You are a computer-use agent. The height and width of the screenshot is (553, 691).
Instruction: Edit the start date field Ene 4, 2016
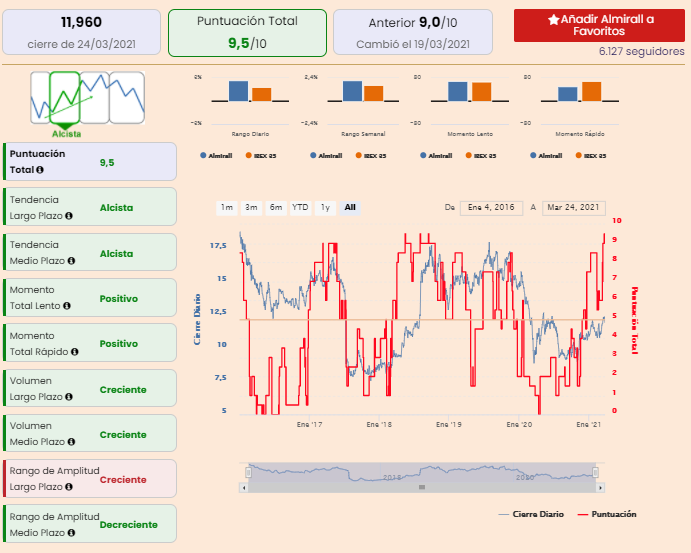point(491,208)
